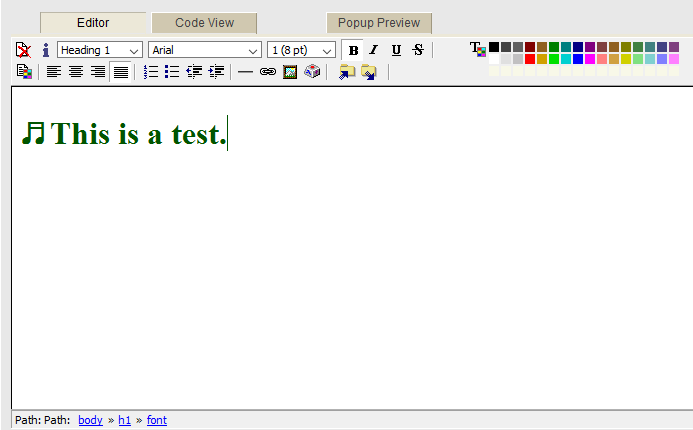Select the maroon color swatch

(x=530, y=47)
